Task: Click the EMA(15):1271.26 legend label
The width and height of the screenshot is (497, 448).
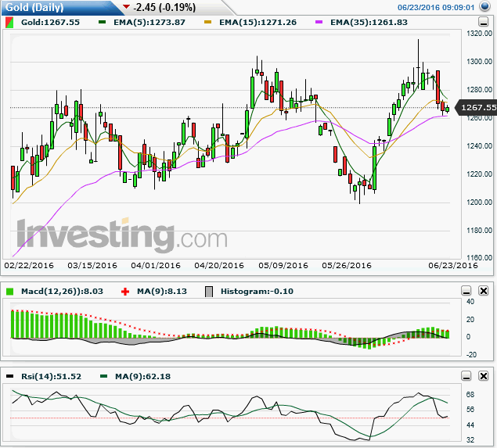Action: pos(258,23)
